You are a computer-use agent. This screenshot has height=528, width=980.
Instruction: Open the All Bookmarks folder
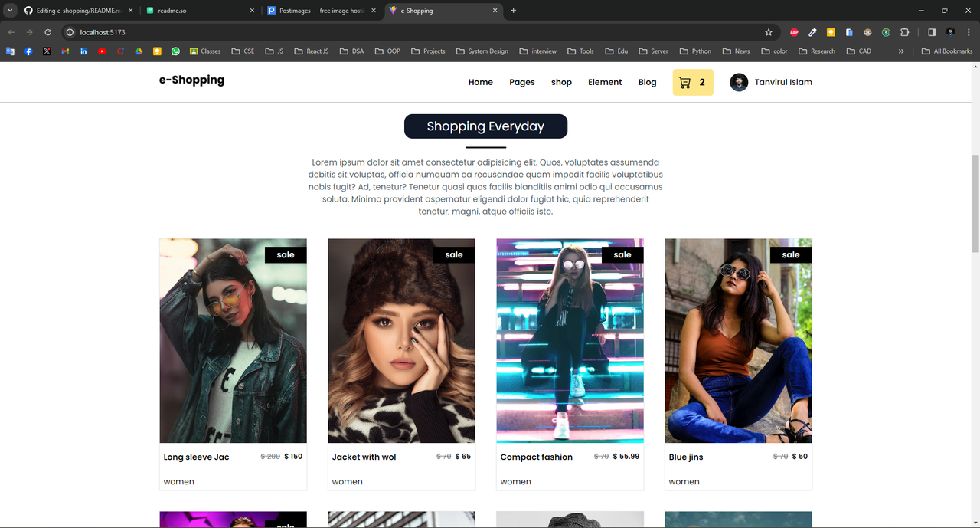[x=947, y=51]
